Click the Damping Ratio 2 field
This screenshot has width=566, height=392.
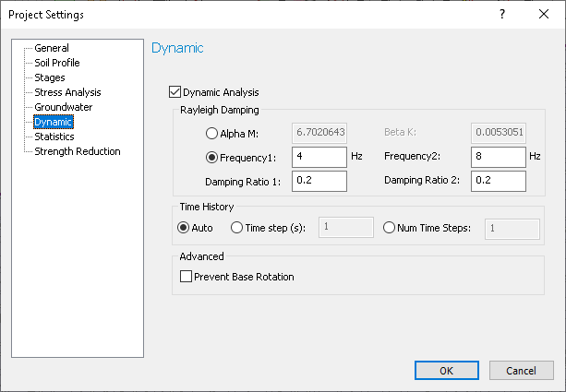point(498,180)
